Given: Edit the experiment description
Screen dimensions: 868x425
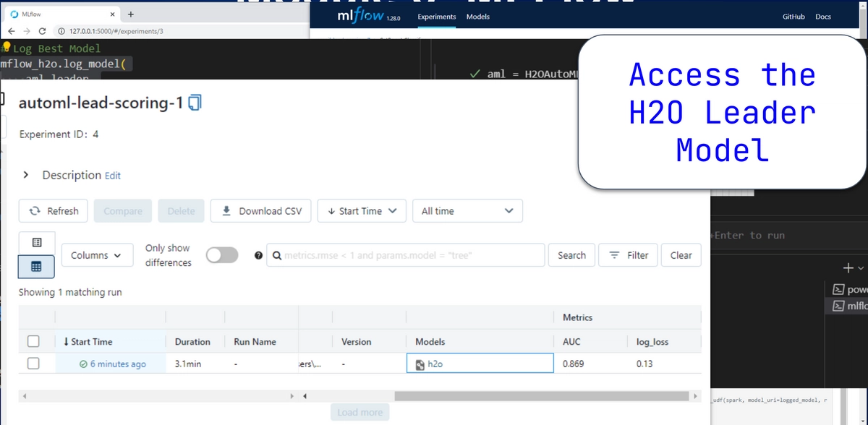Looking at the screenshot, I should click(113, 176).
